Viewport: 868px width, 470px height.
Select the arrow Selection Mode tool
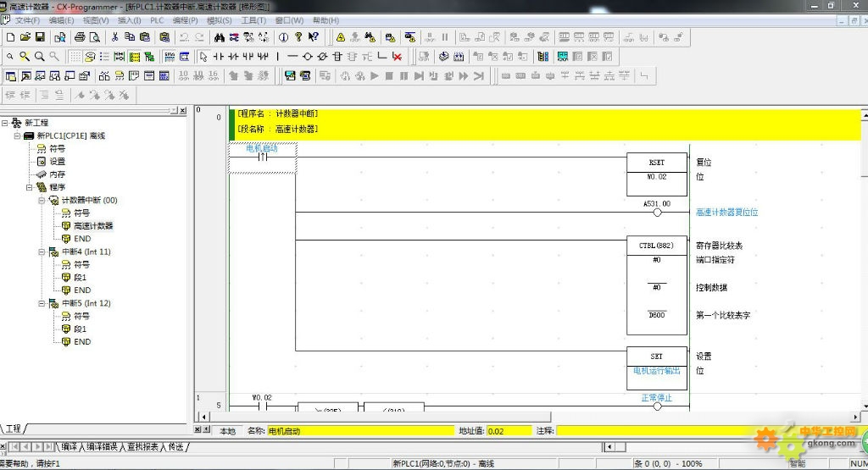(x=203, y=57)
